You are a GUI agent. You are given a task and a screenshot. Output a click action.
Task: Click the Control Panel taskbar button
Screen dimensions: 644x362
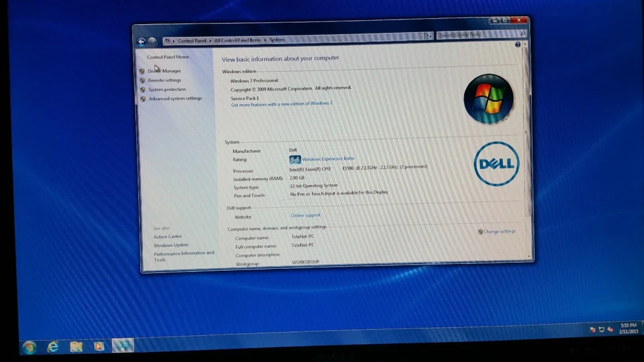[x=122, y=346]
